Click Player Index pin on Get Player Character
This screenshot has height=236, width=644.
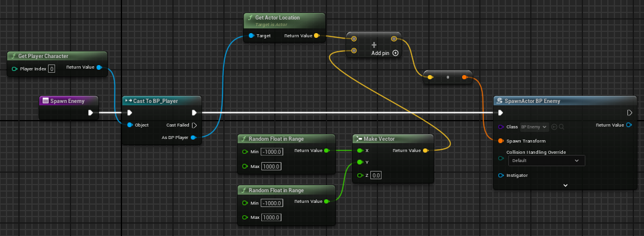coord(14,69)
